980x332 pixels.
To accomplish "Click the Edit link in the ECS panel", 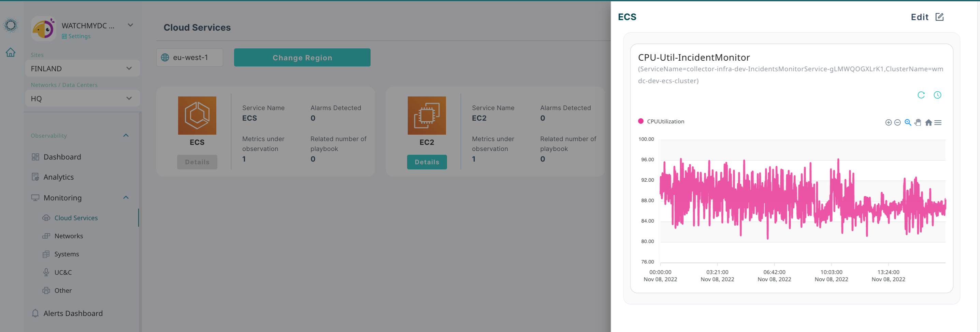I will point(920,17).
